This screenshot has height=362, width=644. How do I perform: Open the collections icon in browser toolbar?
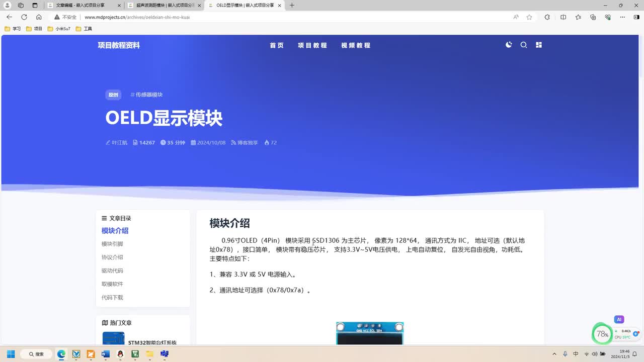(593, 17)
